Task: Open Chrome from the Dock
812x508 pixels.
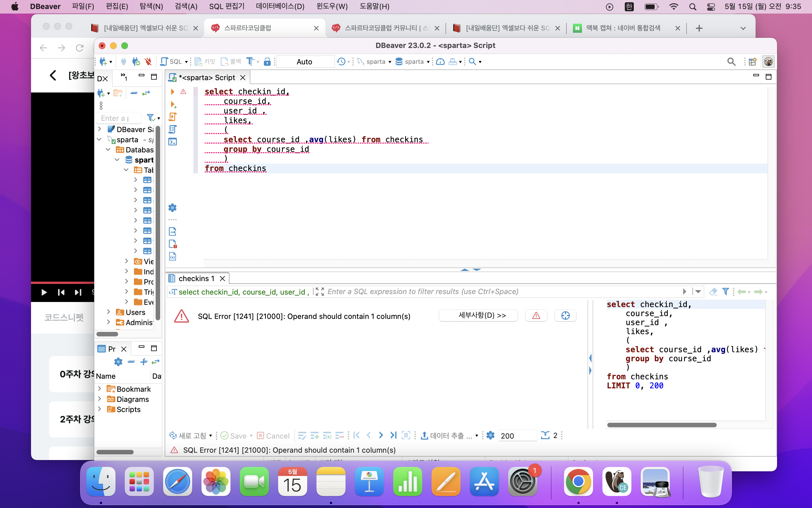Action: pyautogui.click(x=578, y=481)
